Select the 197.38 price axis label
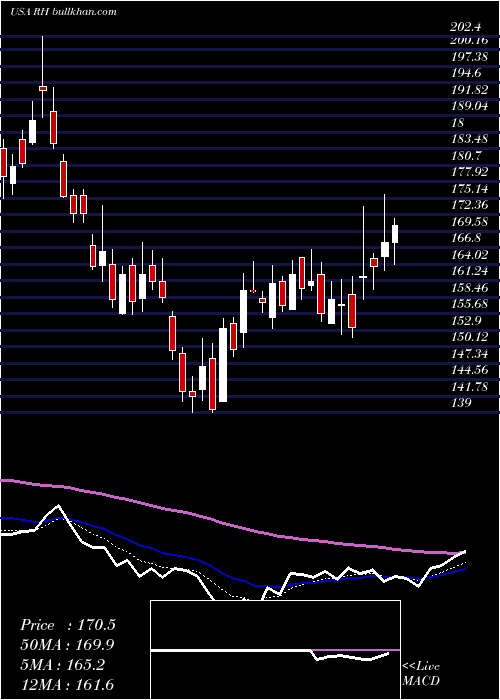The image size is (500, 700). coord(468,57)
